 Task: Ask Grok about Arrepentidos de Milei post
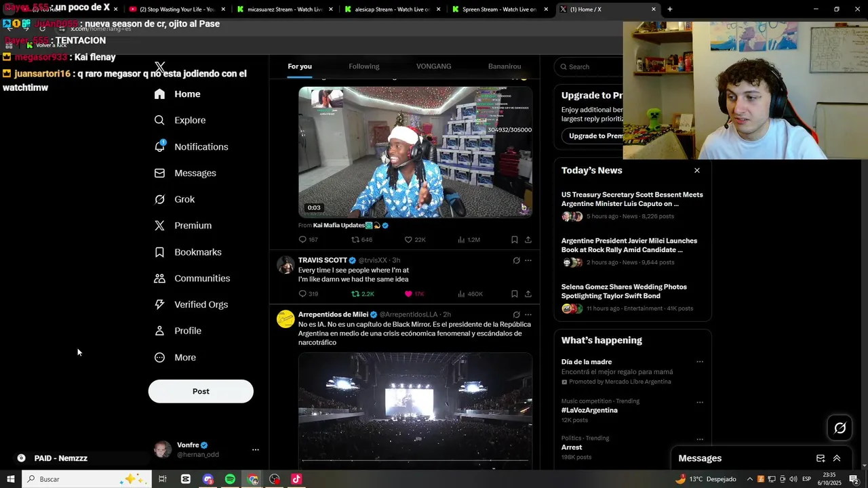[x=516, y=314]
